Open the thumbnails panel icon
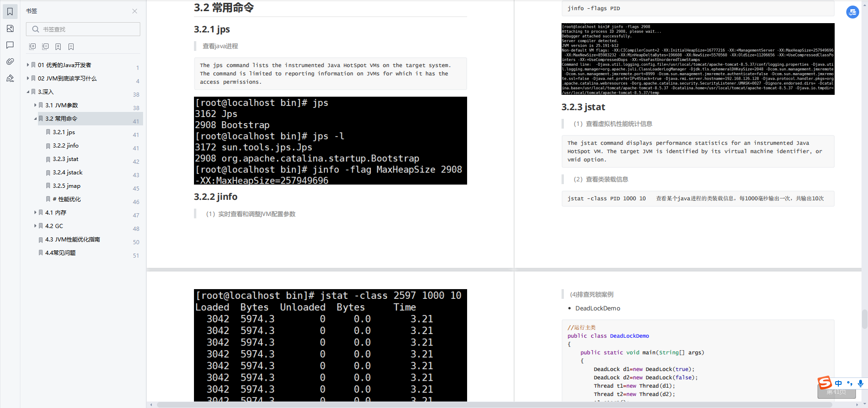 10,29
